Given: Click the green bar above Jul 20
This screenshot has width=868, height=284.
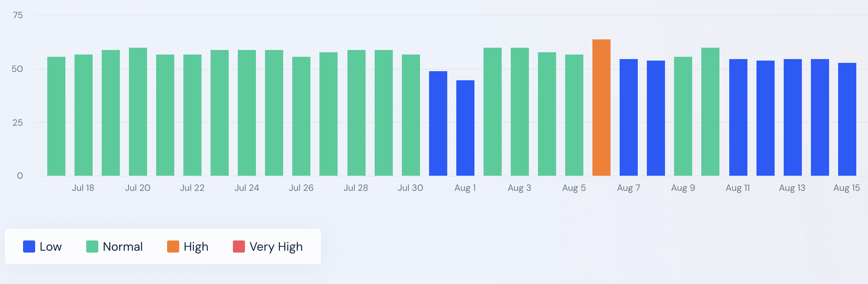Looking at the screenshot, I should click(x=138, y=112).
